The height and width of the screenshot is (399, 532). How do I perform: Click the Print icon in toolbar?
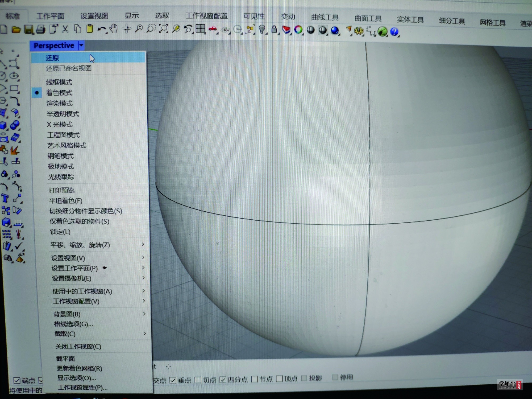coord(40,29)
